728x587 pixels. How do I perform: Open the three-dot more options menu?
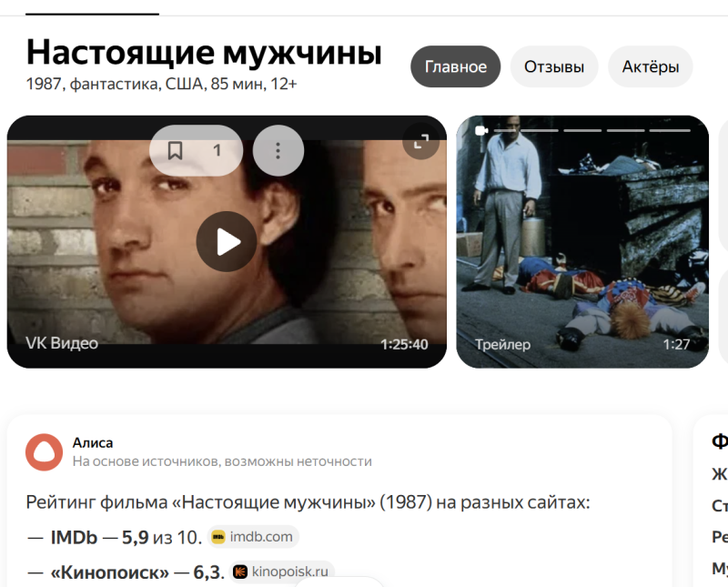[x=278, y=150]
